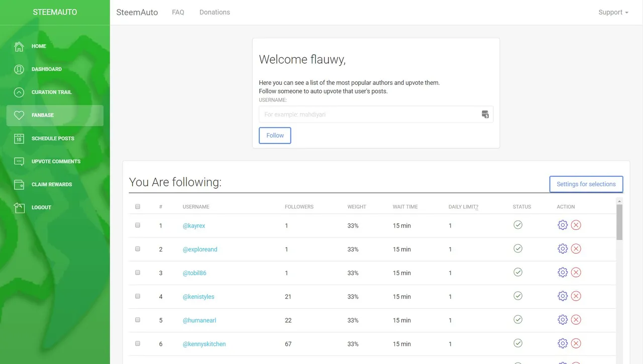Click the table's vertical scrollbar thumb
This screenshot has height=364, width=643.
click(x=619, y=222)
